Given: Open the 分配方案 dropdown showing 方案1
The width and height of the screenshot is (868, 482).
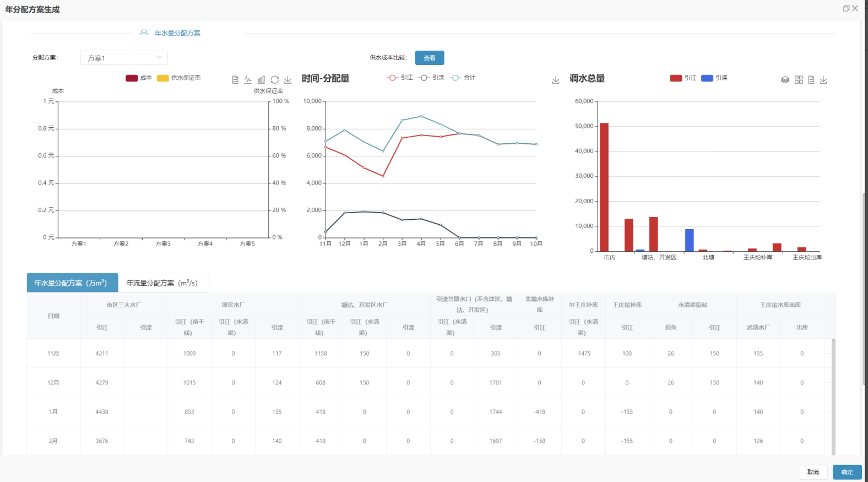Looking at the screenshot, I should (x=124, y=58).
